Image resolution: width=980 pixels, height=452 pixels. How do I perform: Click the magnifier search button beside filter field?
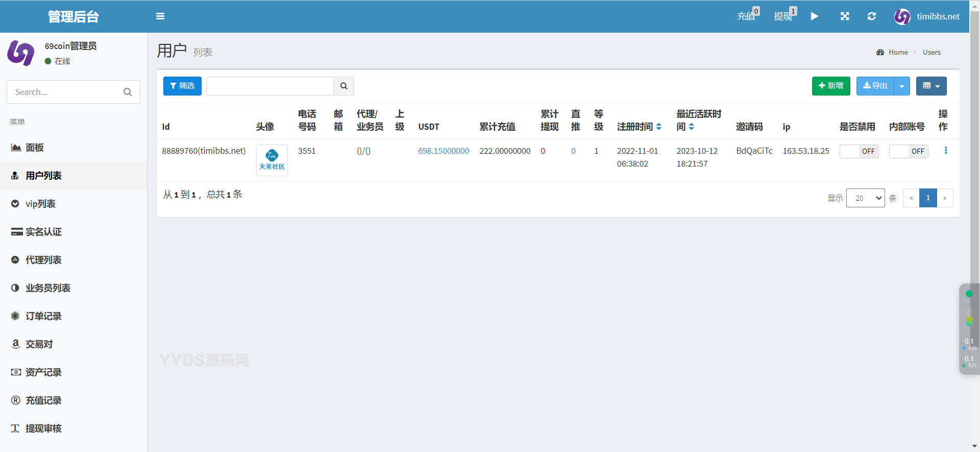click(x=344, y=86)
